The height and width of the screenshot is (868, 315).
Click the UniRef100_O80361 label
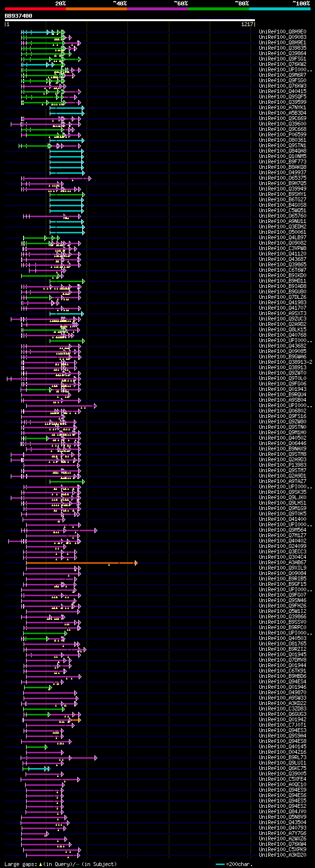[x=283, y=140]
